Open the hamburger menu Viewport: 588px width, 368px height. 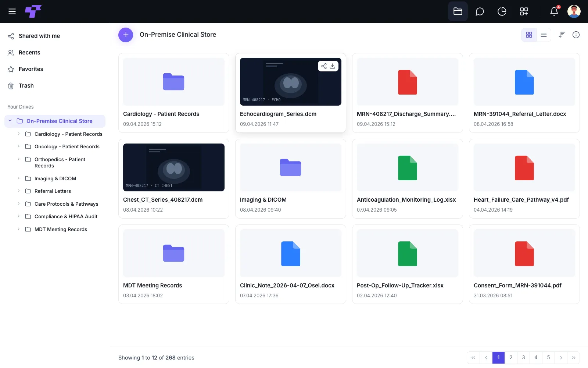(x=12, y=11)
